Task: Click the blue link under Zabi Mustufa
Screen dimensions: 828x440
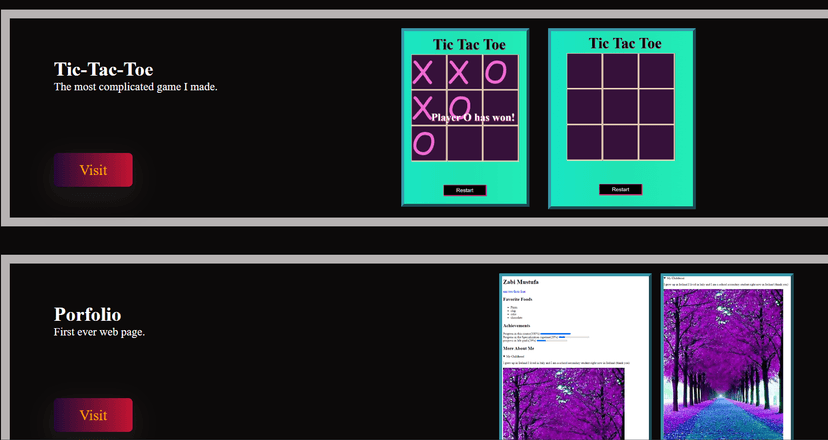Action: tap(514, 291)
